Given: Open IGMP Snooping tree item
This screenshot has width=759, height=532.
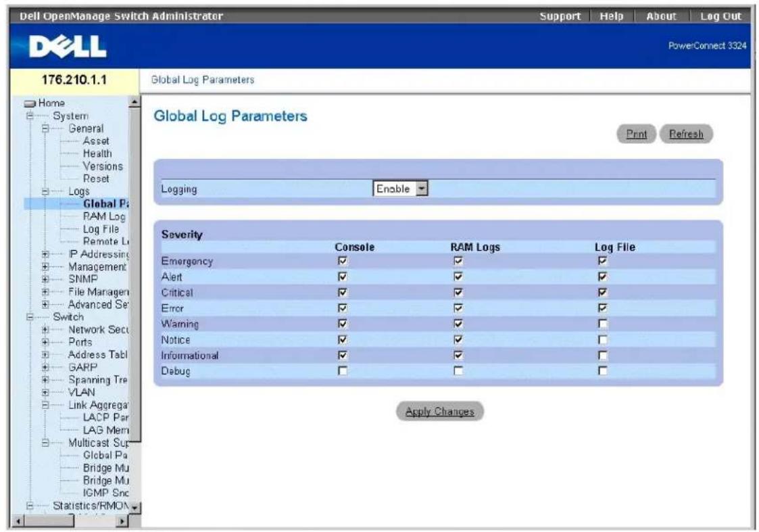Looking at the screenshot, I should tap(105, 493).
